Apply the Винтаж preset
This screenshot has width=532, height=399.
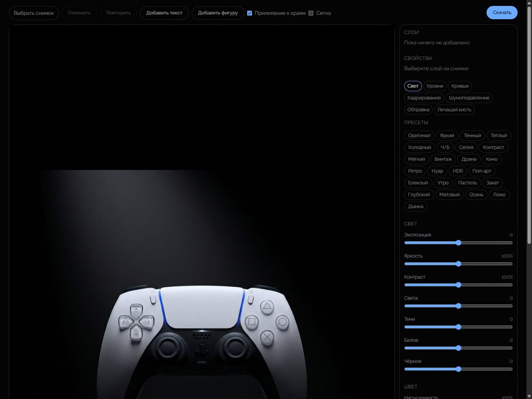(443, 159)
